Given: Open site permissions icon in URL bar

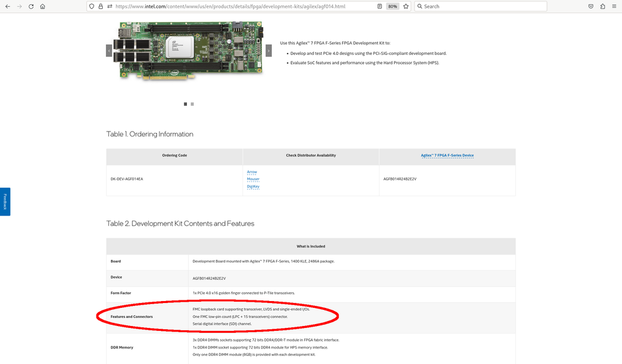Looking at the screenshot, I should [110, 6].
